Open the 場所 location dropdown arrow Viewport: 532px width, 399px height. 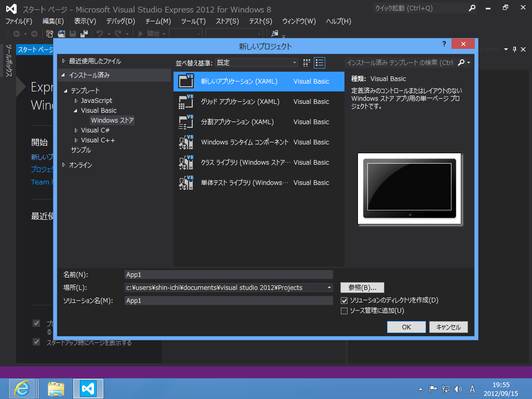tap(329, 288)
